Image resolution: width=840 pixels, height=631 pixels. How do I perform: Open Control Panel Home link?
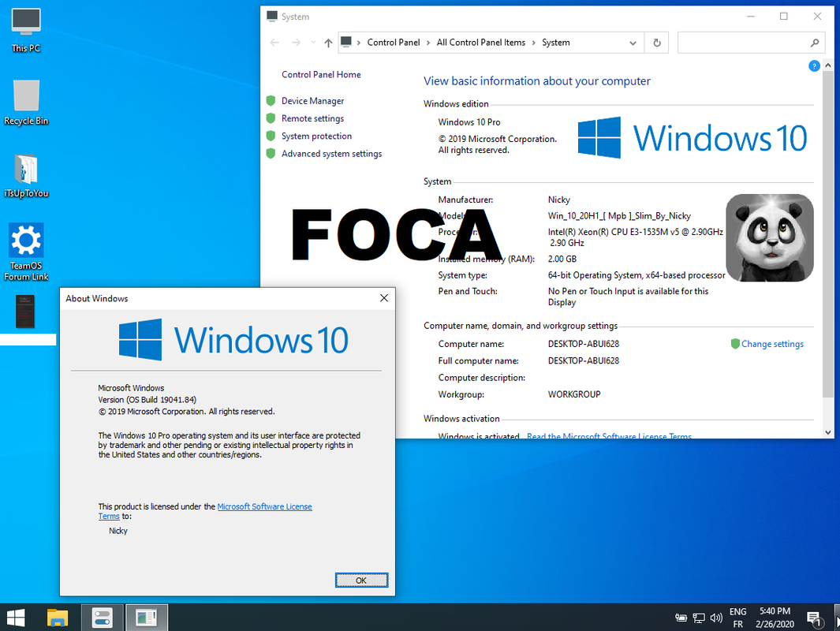pos(321,74)
